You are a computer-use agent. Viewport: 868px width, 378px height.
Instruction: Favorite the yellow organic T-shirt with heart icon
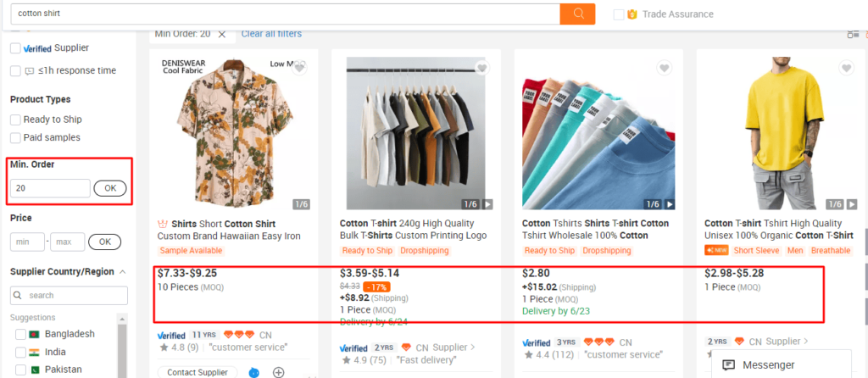pyautogui.click(x=846, y=68)
